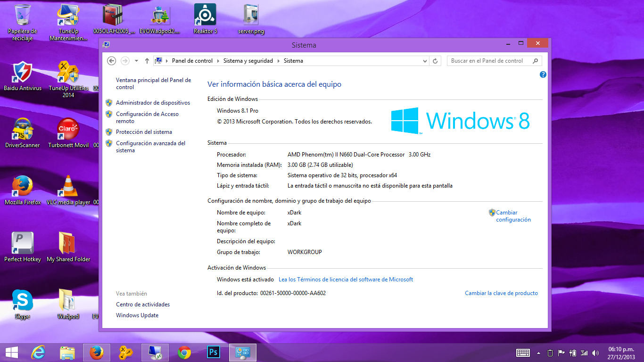The width and height of the screenshot is (644, 362).
Task: Open the Papelera de reciclaje desktop icon
Action: coord(22,22)
